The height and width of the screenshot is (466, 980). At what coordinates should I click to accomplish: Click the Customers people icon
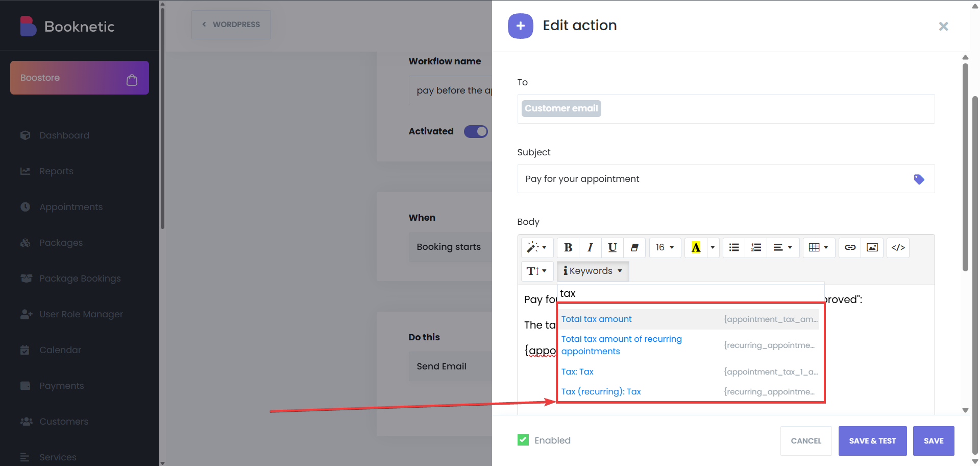pyautogui.click(x=26, y=422)
